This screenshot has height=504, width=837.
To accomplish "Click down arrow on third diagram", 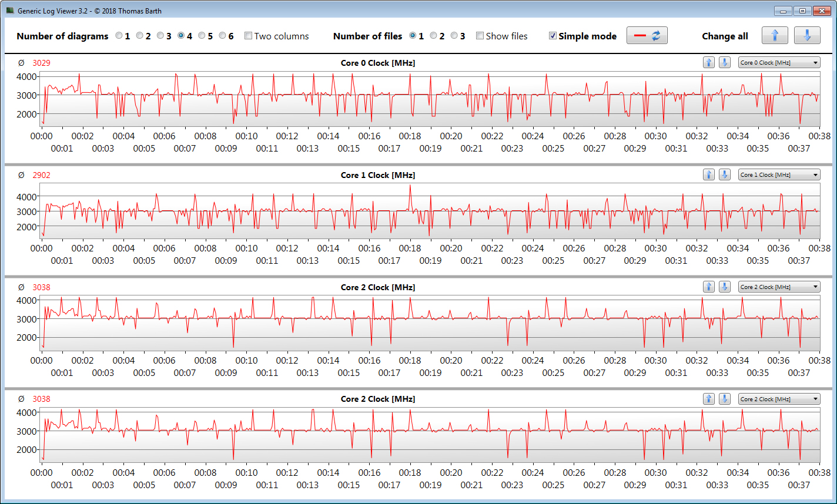I will [725, 287].
